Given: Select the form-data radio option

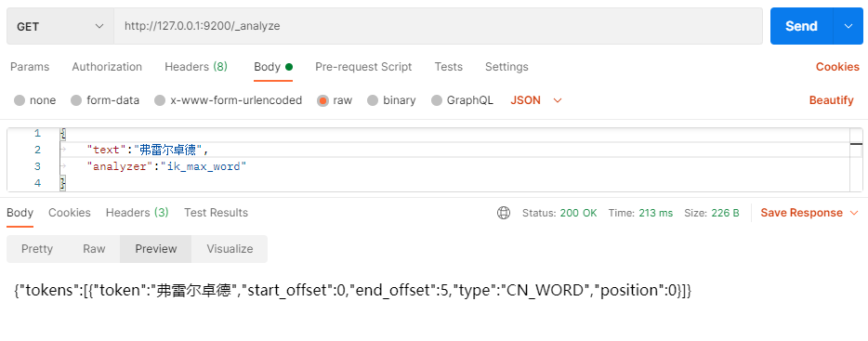Looking at the screenshot, I should click(x=76, y=100).
